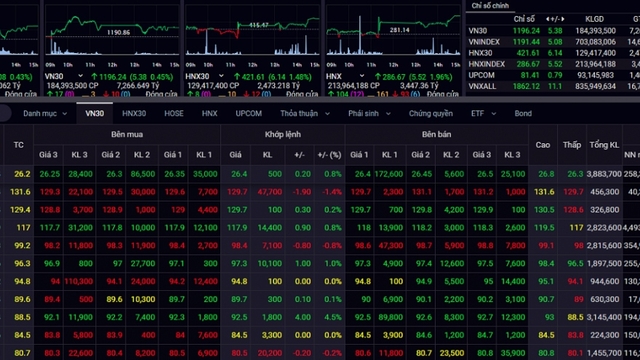
Task: Open the HNX chart index selector
Action: (x=345, y=76)
